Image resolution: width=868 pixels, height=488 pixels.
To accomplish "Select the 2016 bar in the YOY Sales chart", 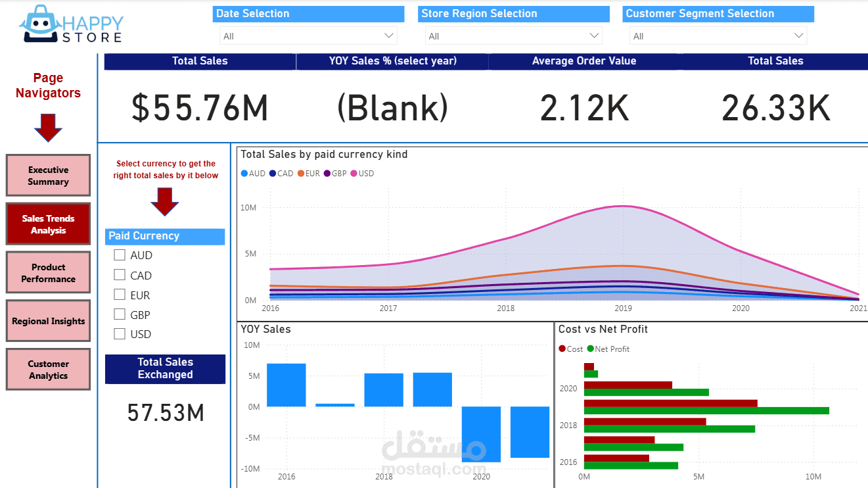I will coord(285,383).
